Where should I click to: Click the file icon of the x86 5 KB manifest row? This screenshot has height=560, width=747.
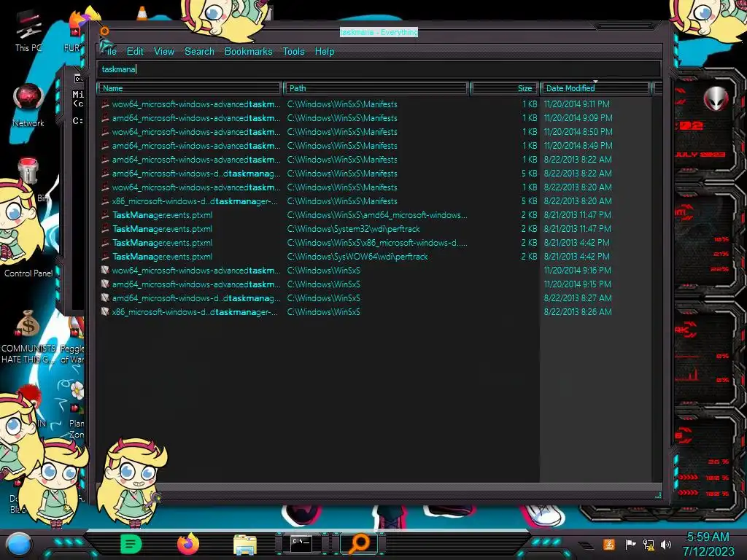(105, 201)
